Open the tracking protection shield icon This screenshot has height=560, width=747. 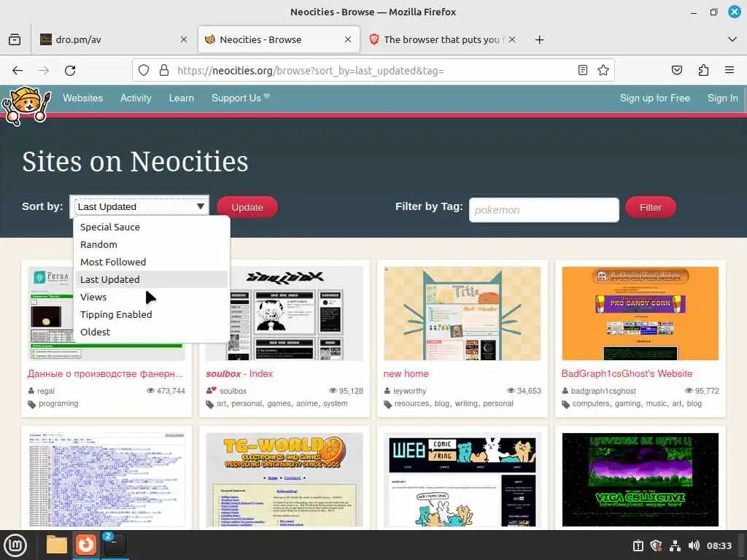tap(144, 71)
